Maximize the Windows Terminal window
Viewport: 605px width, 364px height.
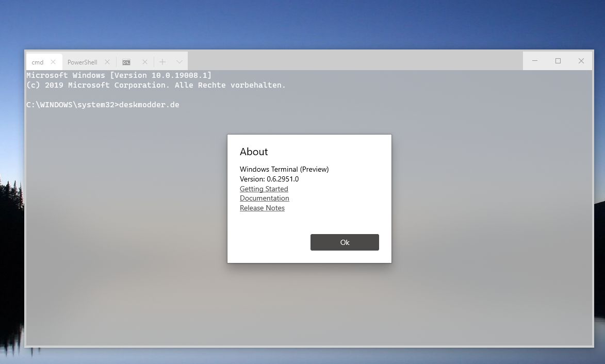(558, 61)
